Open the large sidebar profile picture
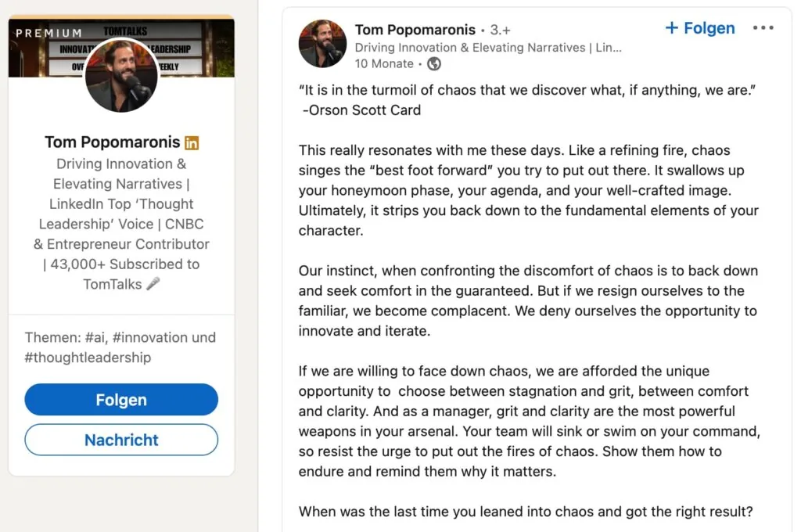Viewport: 801px width, 532px height. 121,75
